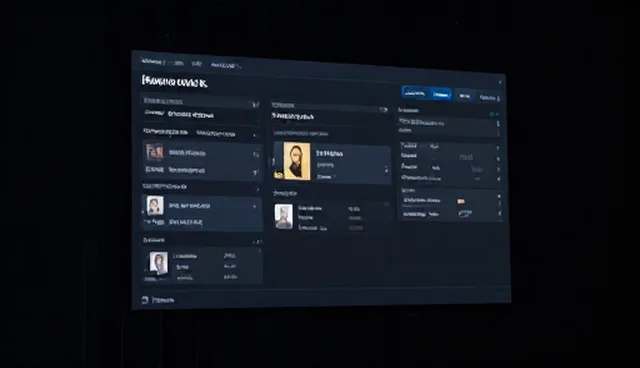Click the small yellow badge beside the yellow portrait
This screenshot has width=640, height=368.
[x=279, y=175]
